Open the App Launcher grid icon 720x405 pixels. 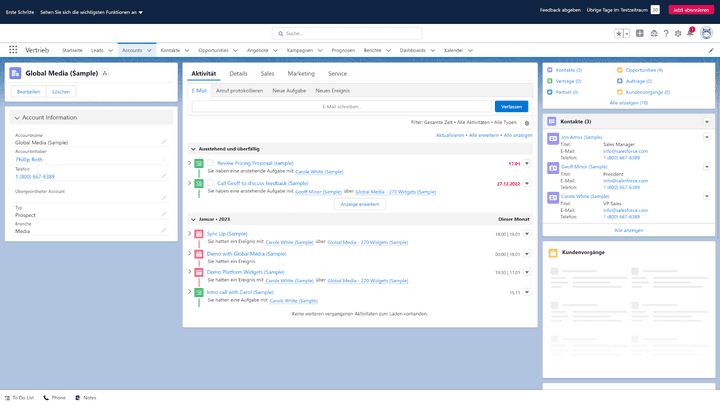coord(13,49)
